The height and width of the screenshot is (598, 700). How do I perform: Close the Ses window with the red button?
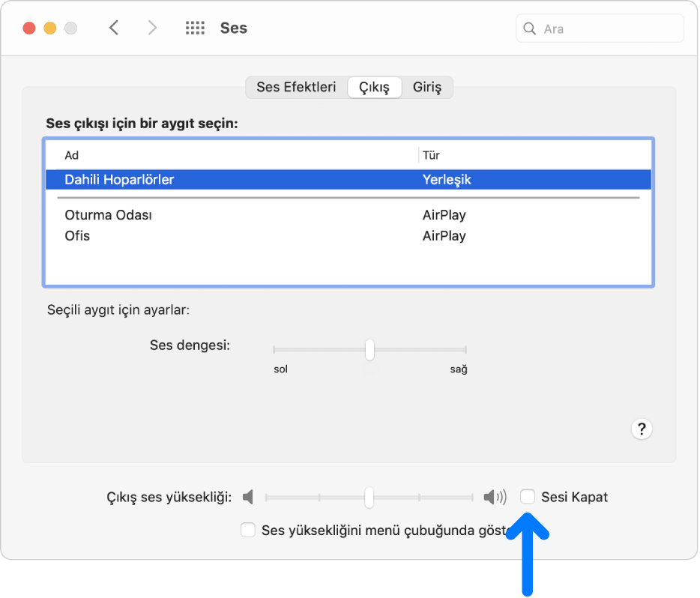pos(29,28)
